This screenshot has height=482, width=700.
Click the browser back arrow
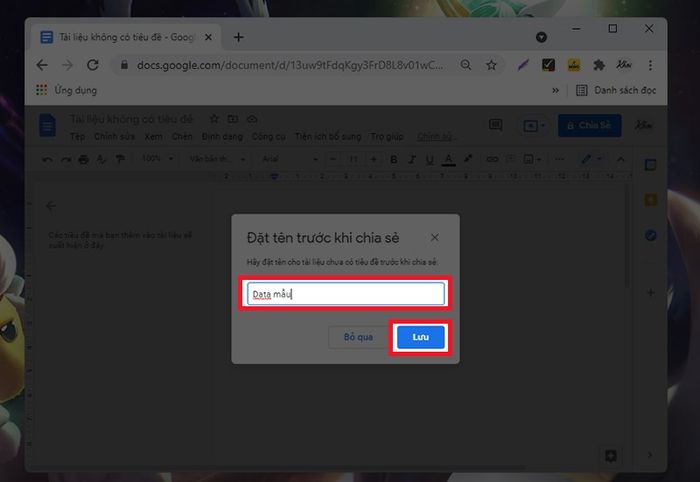pyautogui.click(x=42, y=65)
